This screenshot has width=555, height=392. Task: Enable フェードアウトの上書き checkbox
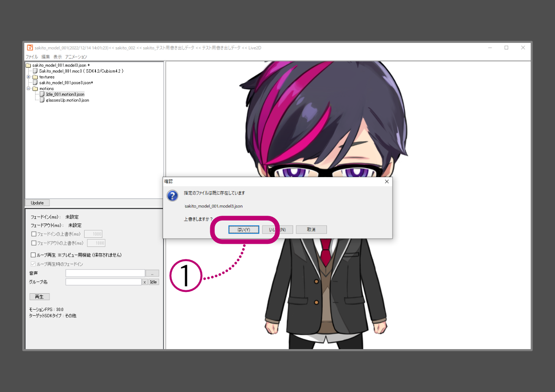[34, 243]
